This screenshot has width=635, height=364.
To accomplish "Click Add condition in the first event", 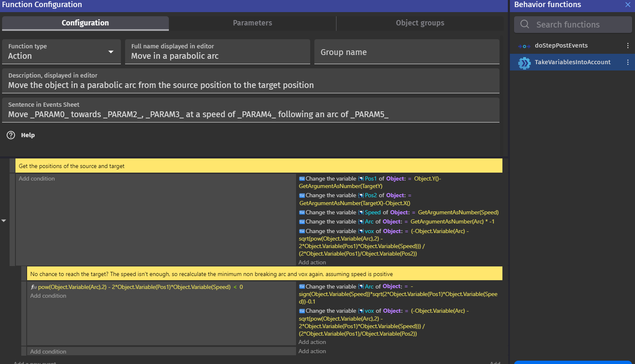I will pyautogui.click(x=37, y=178).
